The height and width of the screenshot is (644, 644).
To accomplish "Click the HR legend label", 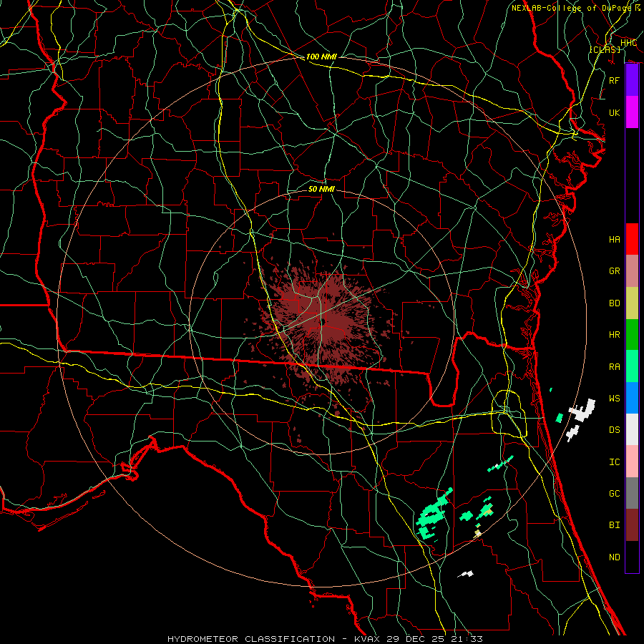I will pyautogui.click(x=615, y=335).
